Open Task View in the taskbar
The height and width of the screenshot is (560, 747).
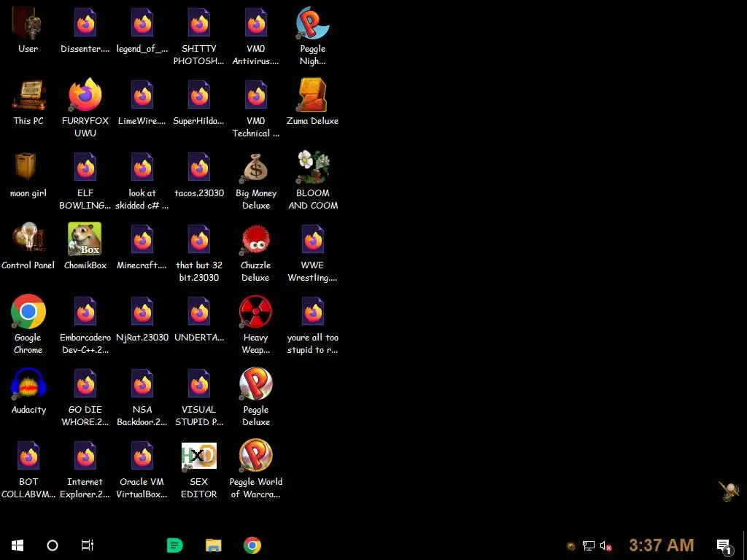(88, 545)
